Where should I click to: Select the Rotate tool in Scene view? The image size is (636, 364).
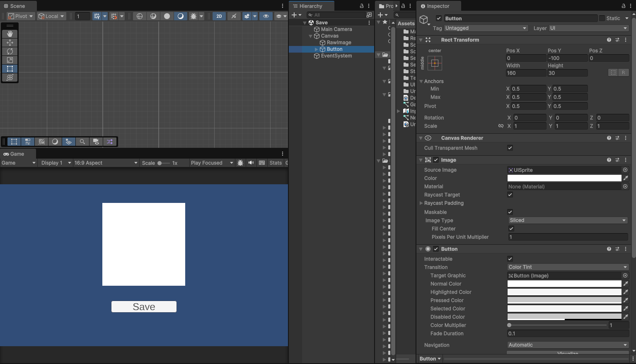[10, 51]
